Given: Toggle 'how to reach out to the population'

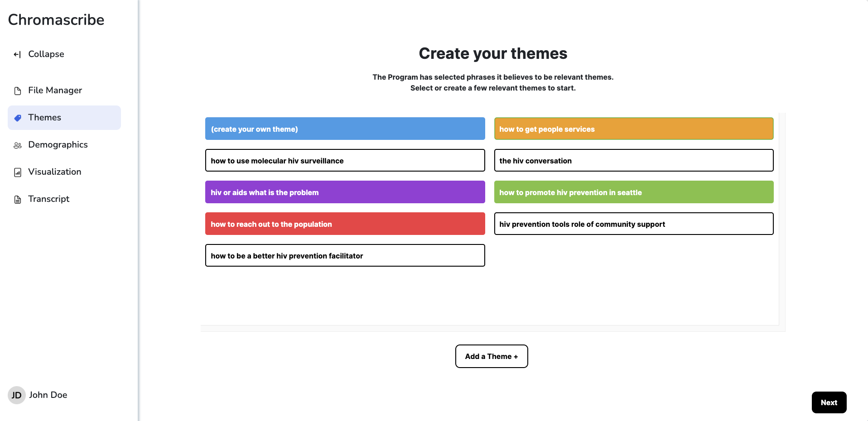Looking at the screenshot, I should click(345, 224).
